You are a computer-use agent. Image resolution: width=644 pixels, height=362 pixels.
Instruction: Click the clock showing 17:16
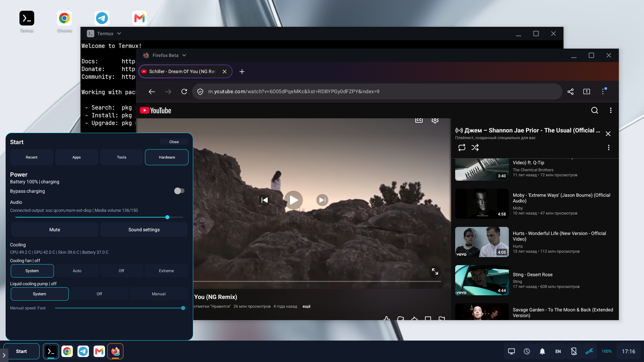(x=629, y=351)
